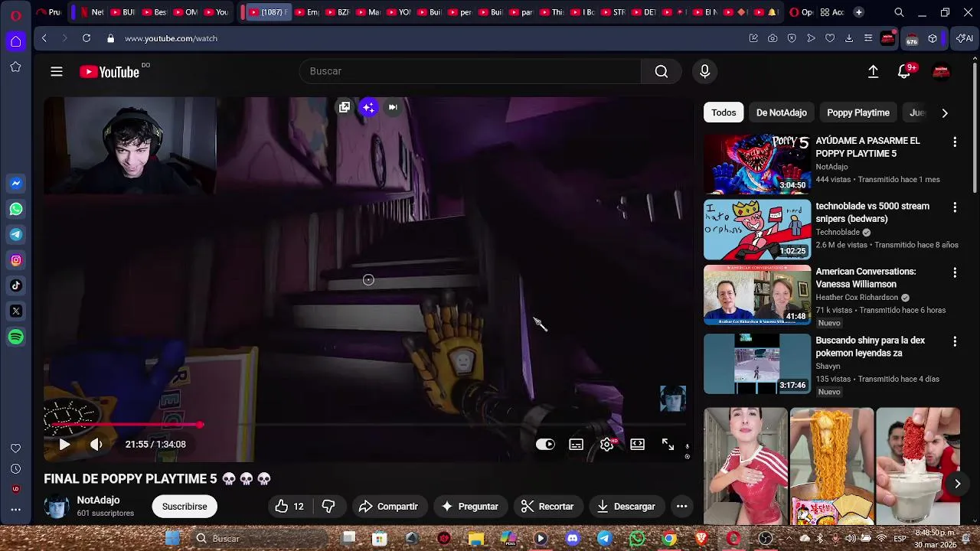The height and width of the screenshot is (551, 980).
Task: Click the Preguntar ask button
Action: 470,507
